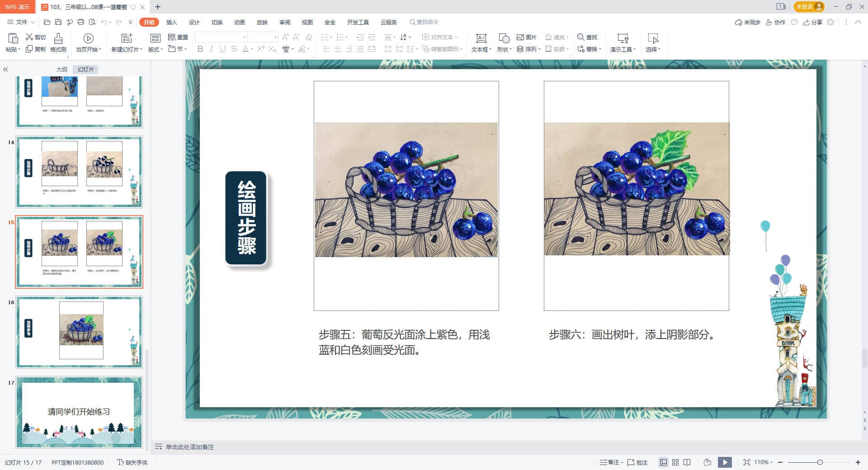The height and width of the screenshot is (470, 868).
Task: Play slideshow from the status bar
Action: click(725, 462)
